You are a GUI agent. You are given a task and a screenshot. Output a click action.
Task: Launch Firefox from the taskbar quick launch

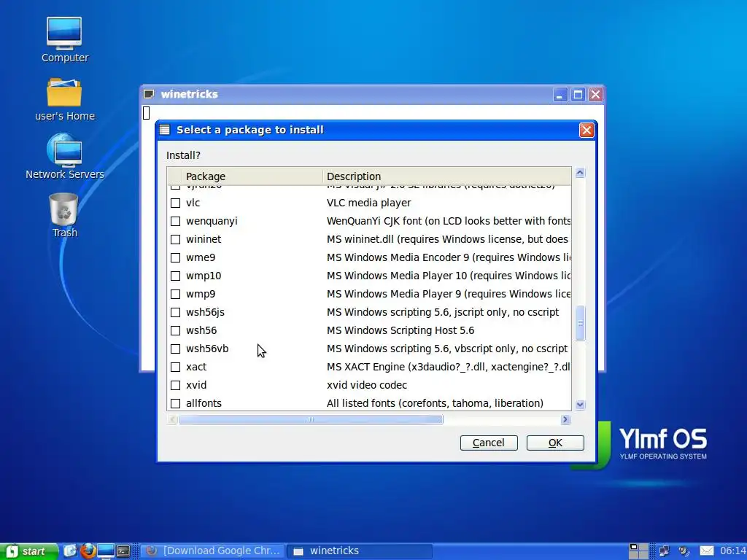click(x=88, y=551)
